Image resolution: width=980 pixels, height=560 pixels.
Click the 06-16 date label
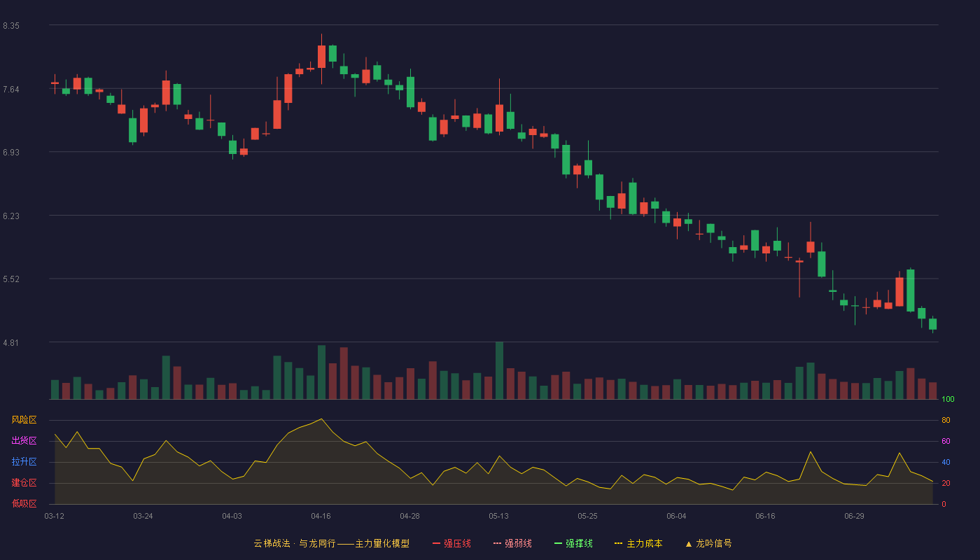tap(765, 516)
